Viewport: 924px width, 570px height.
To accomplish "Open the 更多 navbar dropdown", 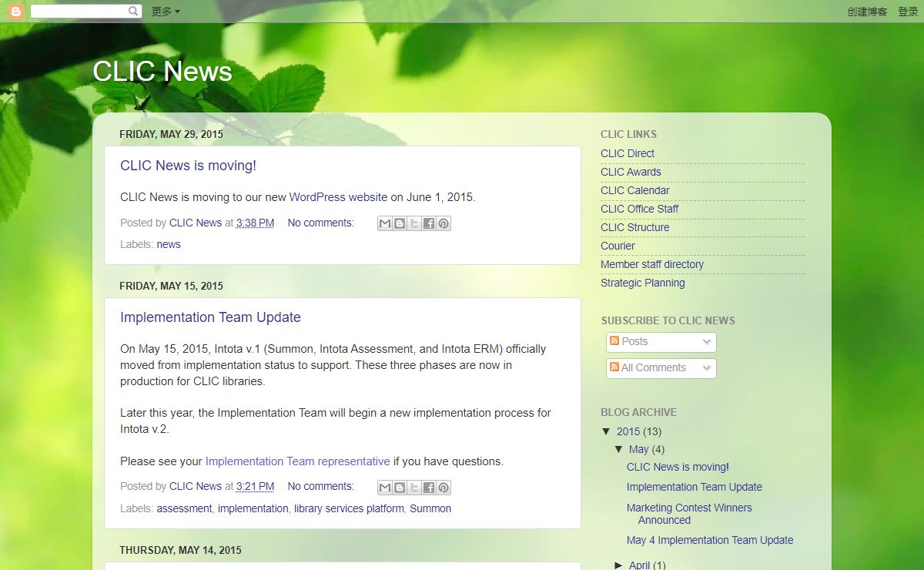I will (x=166, y=12).
